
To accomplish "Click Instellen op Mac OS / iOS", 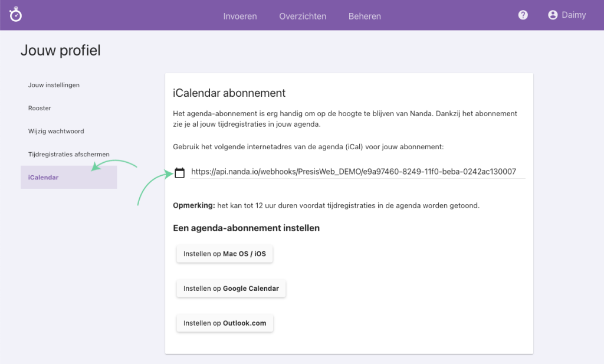I will [224, 254].
